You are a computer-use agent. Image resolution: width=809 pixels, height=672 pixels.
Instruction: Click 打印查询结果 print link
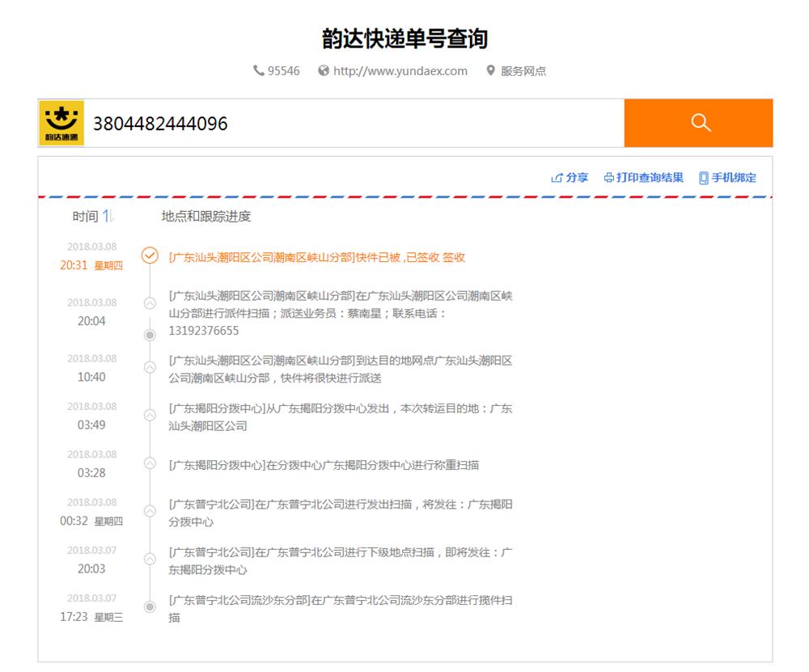pyautogui.click(x=650, y=177)
